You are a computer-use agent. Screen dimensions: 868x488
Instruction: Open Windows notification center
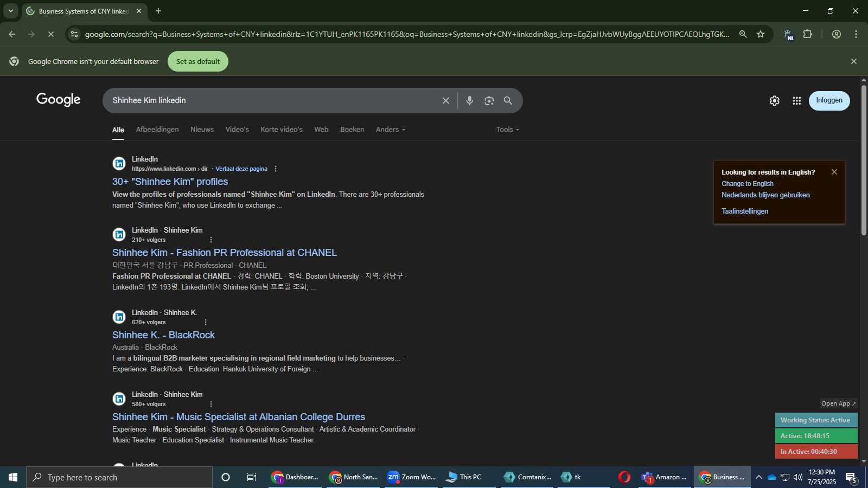(x=852, y=478)
